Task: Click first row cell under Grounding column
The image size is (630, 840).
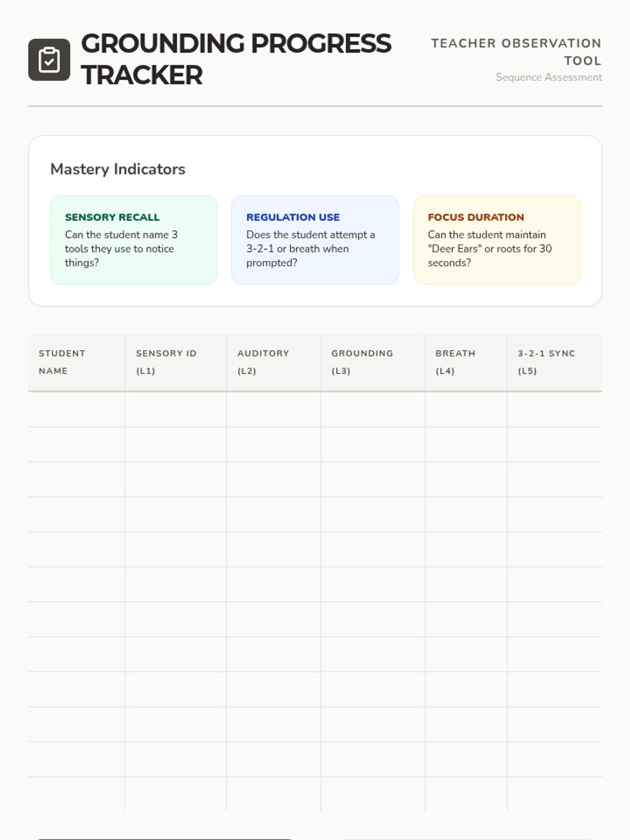Action: tap(373, 409)
